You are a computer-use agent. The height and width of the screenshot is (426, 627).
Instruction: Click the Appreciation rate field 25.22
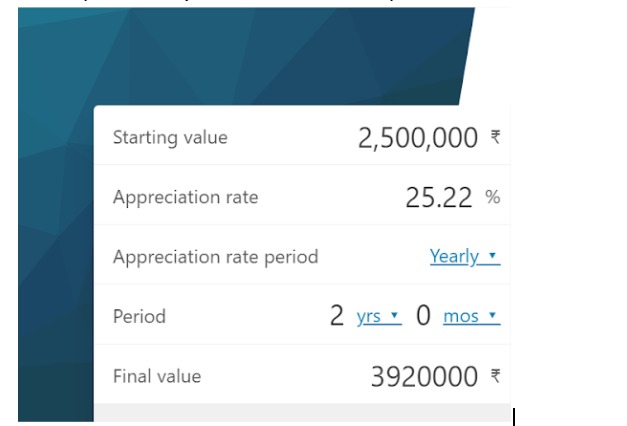439,198
